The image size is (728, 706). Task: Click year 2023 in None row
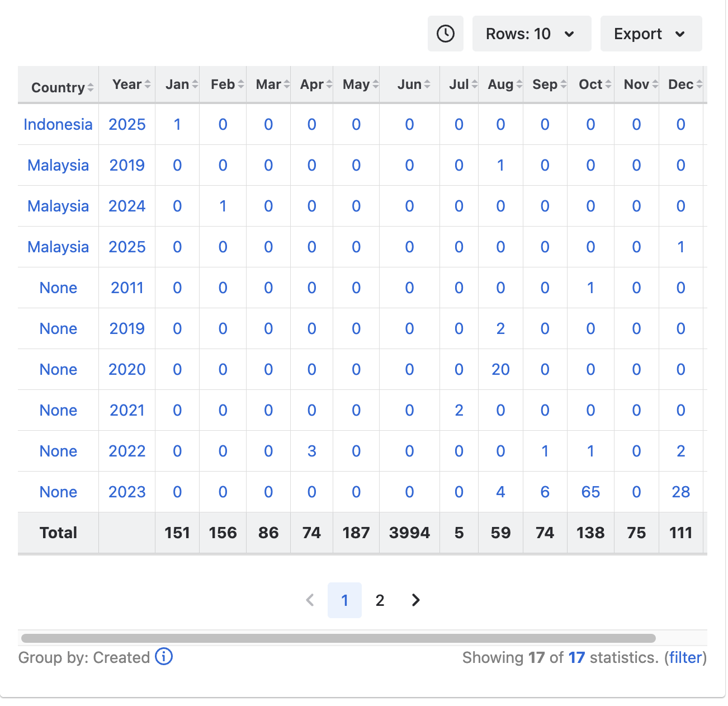pyautogui.click(x=127, y=492)
